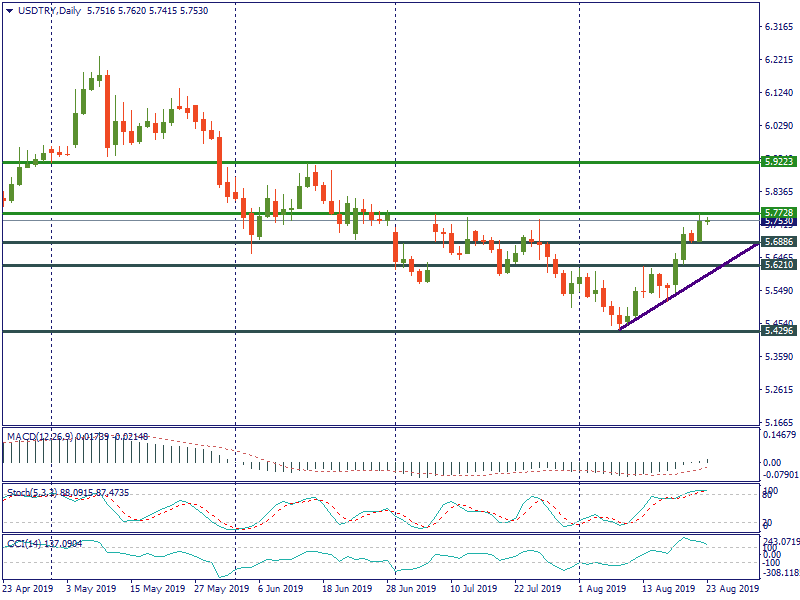The width and height of the screenshot is (800, 600).
Task: Select the 5.7728 green price label
Action: 779,213
